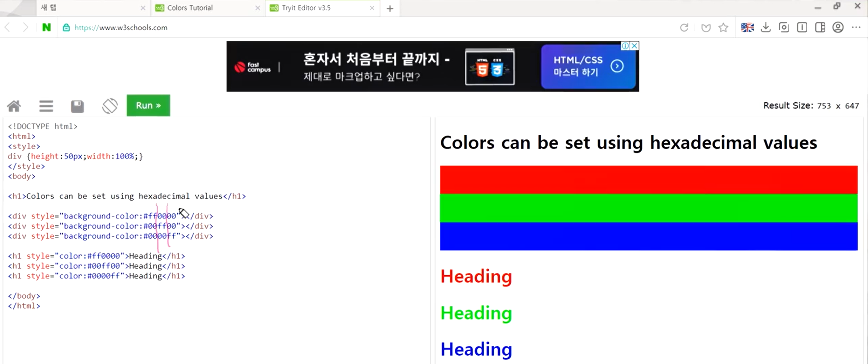Click the browser reload icon

[x=684, y=27]
